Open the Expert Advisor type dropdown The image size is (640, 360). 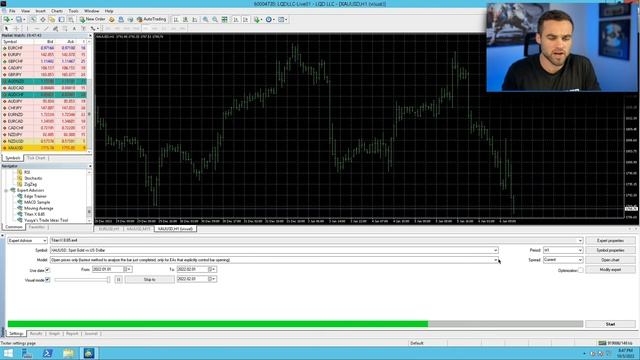(27, 240)
